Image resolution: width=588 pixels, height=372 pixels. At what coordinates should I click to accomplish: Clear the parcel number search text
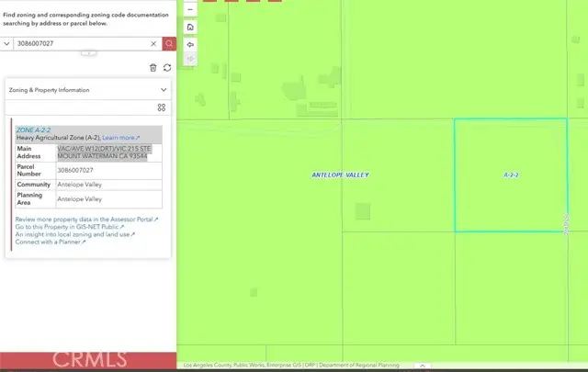point(153,43)
